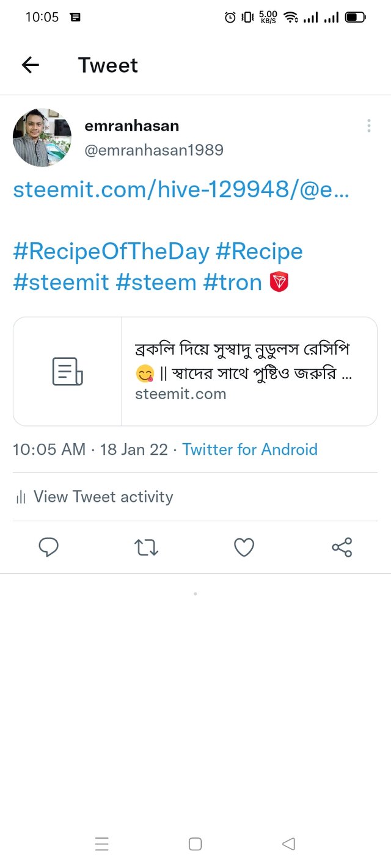
Task: Click the bar chart icon beside View Tweet activity
Action: tap(20, 497)
